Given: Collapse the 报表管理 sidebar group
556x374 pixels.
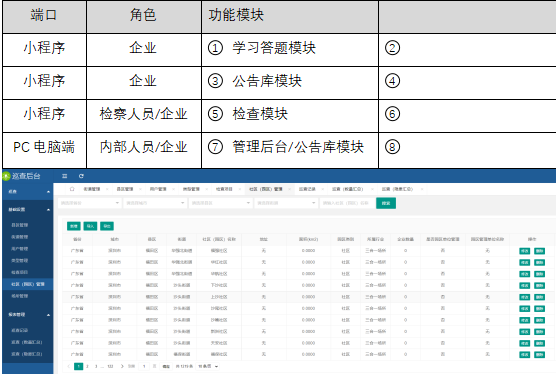Looking at the screenshot, I should tap(48, 315).
